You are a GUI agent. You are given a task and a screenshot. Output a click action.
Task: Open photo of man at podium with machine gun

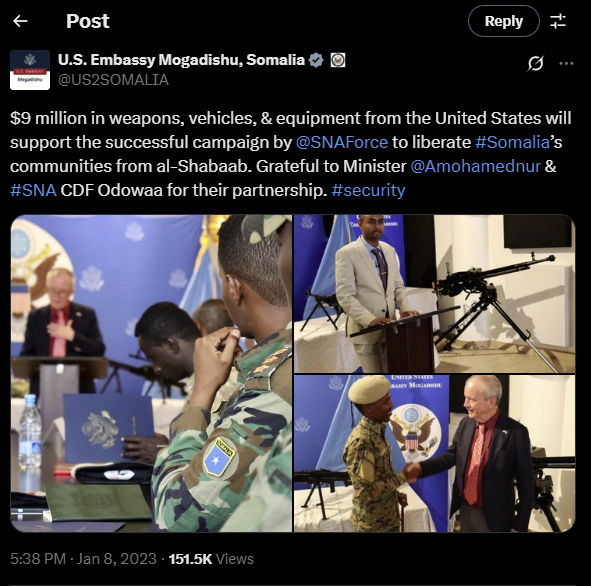click(x=435, y=294)
